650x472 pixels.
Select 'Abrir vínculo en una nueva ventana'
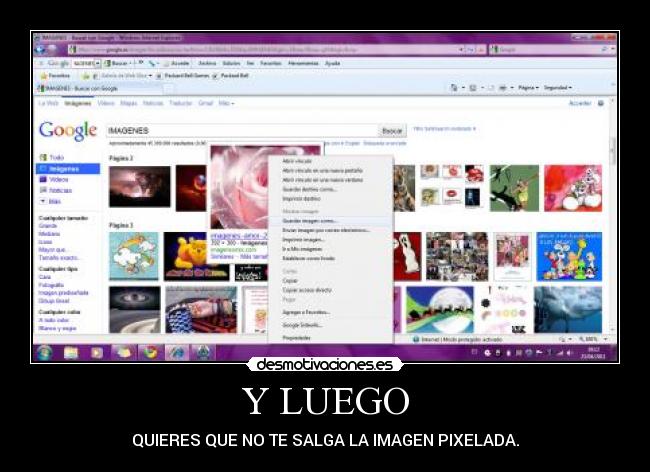(330, 180)
